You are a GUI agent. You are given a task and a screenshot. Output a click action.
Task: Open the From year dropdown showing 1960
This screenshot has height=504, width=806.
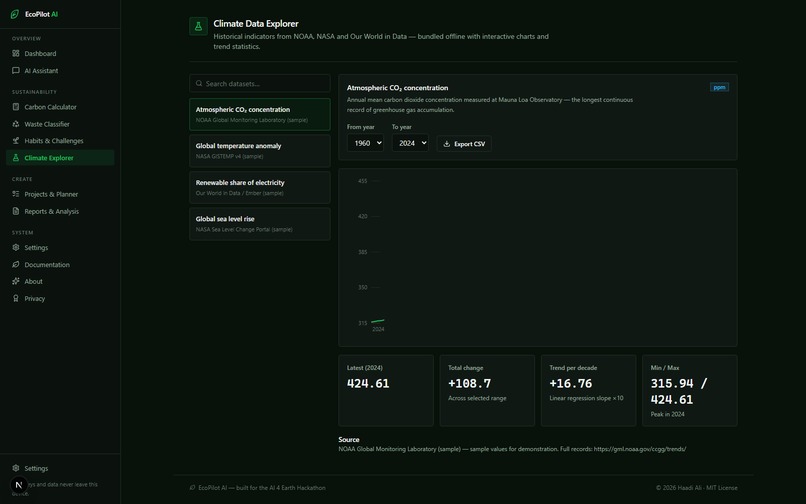(x=365, y=143)
